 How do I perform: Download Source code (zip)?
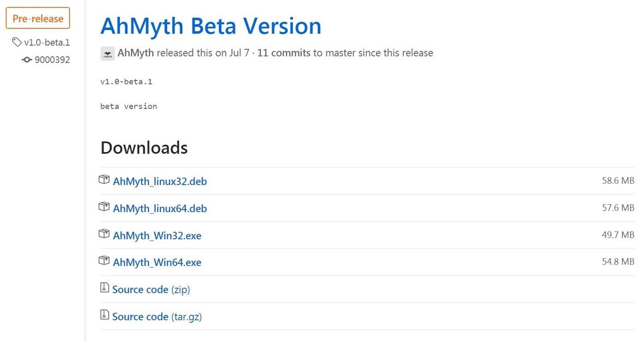click(151, 289)
